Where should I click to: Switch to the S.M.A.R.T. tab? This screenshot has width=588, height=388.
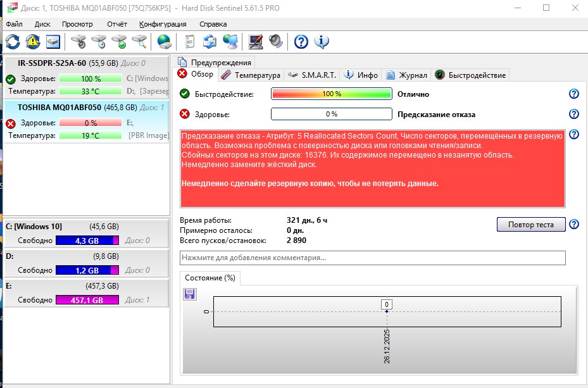(x=312, y=75)
